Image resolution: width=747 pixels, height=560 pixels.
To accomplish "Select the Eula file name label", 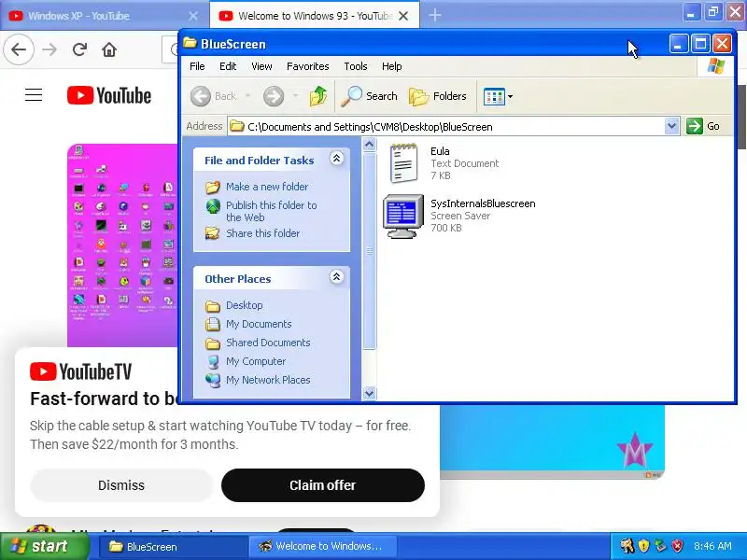I will pyautogui.click(x=440, y=151).
